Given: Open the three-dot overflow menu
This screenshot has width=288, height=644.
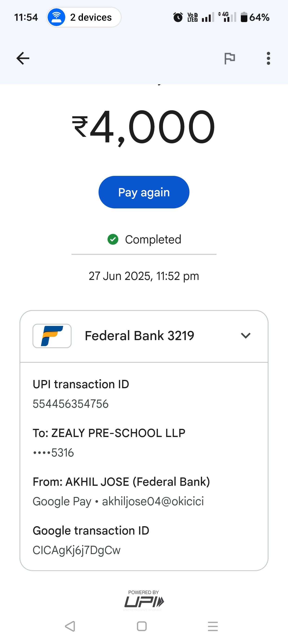Looking at the screenshot, I should pyautogui.click(x=268, y=59).
